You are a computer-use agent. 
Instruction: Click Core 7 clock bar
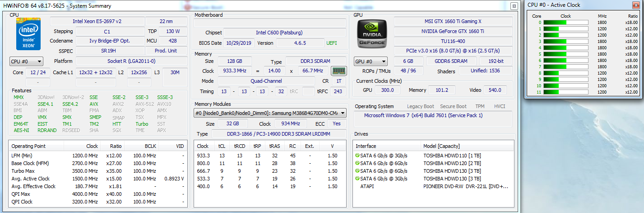click(x=565, y=67)
